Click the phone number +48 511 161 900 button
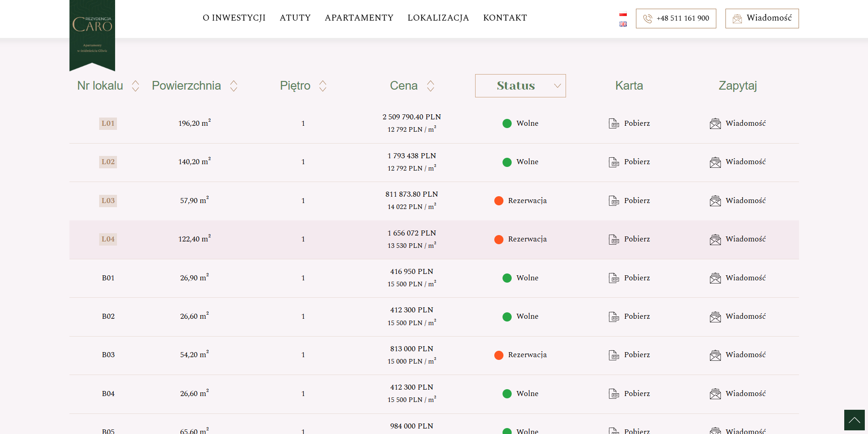Viewport: 868px width, 434px height. tap(676, 18)
